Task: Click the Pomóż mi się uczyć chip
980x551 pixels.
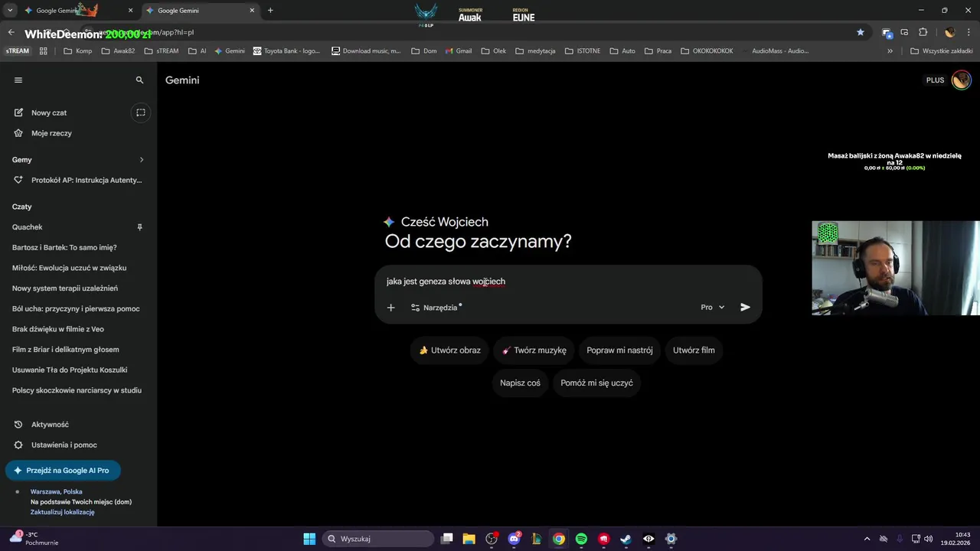Action: click(596, 383)
